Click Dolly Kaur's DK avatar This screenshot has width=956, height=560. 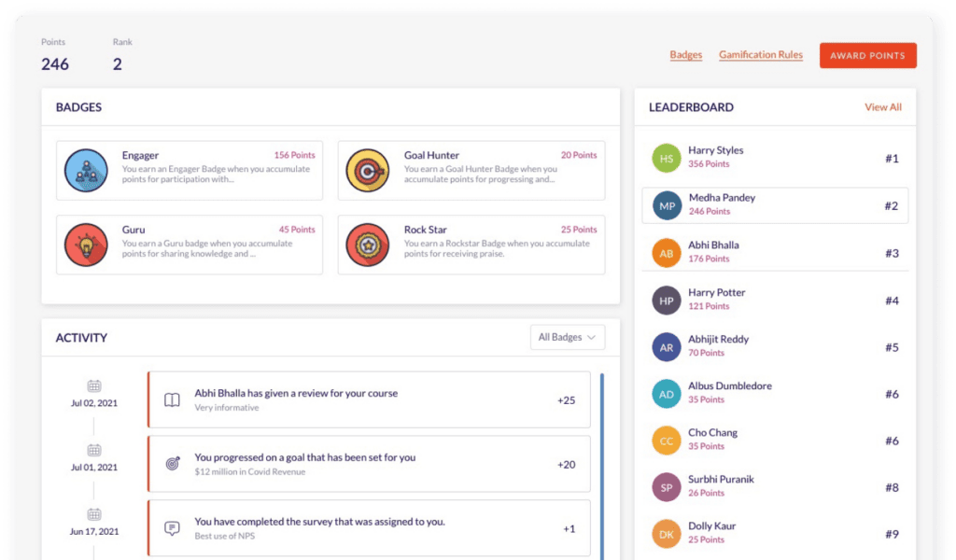666,534
